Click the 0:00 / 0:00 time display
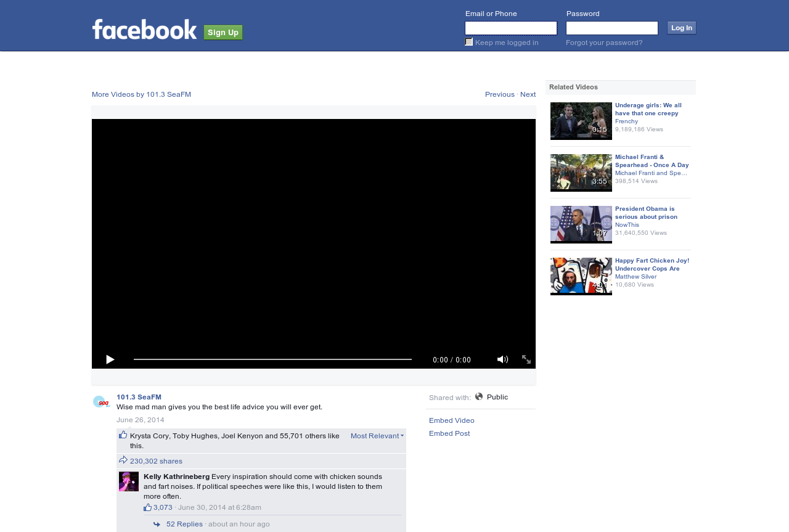Image resolution: width=789 pixels, height=532 pixels. pos(452,360)
